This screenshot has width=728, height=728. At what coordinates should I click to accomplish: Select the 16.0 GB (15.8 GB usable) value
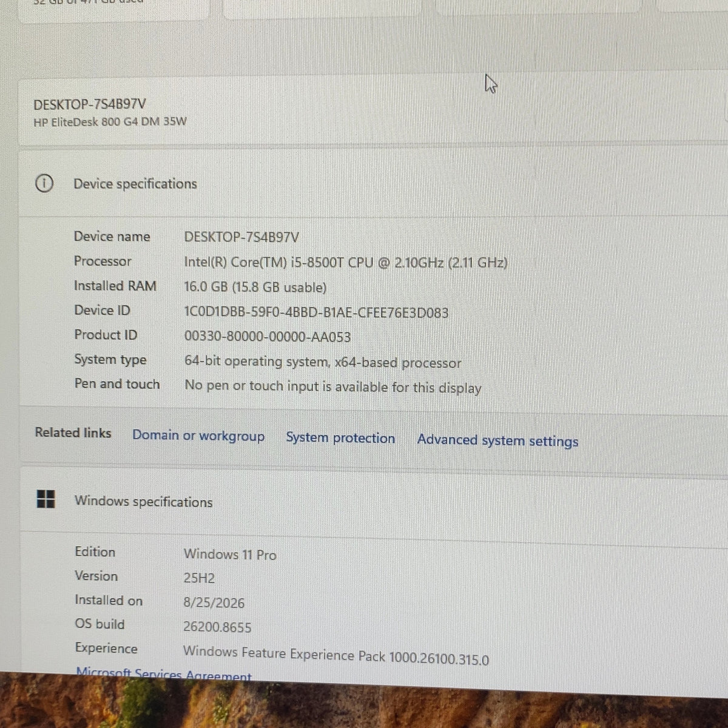click(x=255, y=288)
